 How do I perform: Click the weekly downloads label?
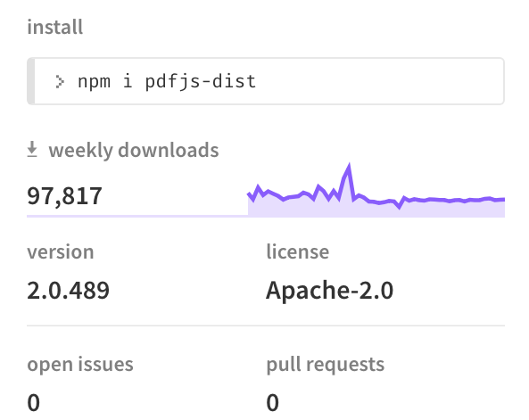coord(134,150)
